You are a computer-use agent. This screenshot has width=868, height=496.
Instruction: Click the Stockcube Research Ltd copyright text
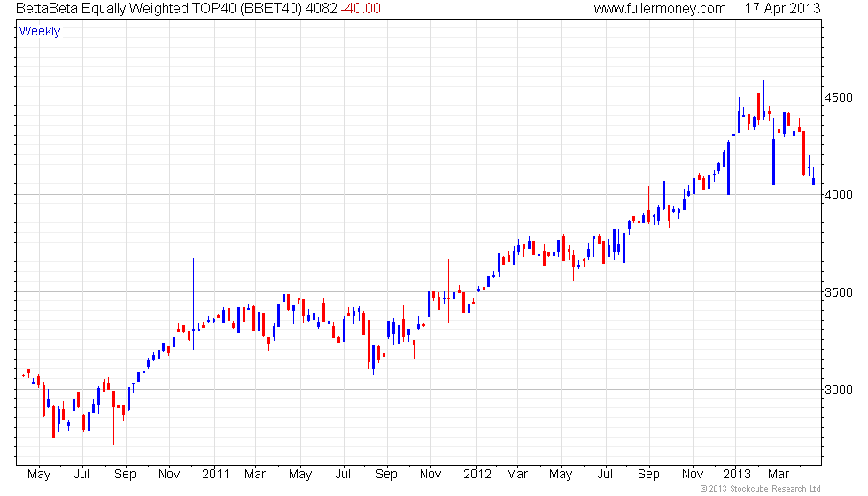761,488
